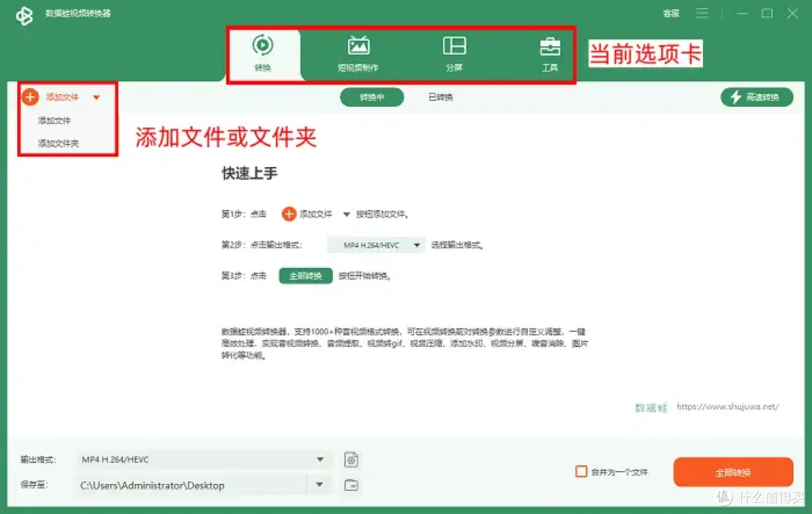Screen dimensions: 812x514
Task: Open the 分屏 tab
Action: (454, 55)
